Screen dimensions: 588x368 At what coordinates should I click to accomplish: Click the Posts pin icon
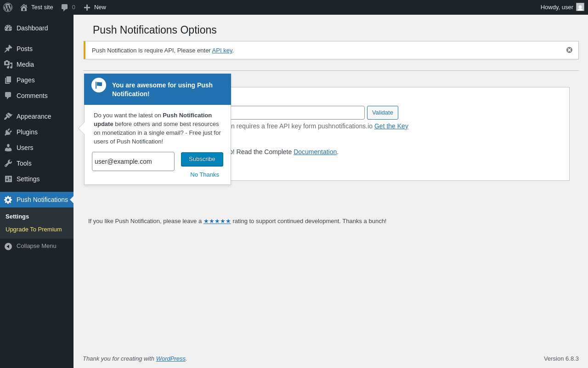click(8, 49)
